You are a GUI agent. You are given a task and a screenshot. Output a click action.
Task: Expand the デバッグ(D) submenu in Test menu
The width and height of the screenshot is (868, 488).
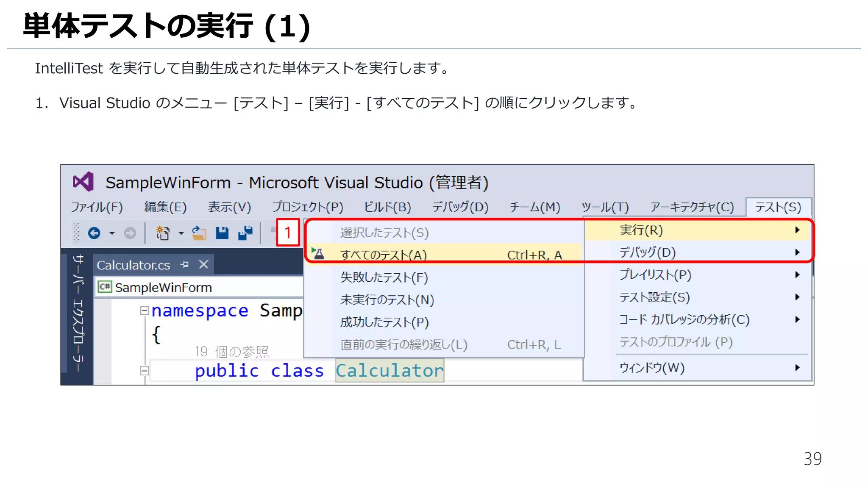[698, 252]
